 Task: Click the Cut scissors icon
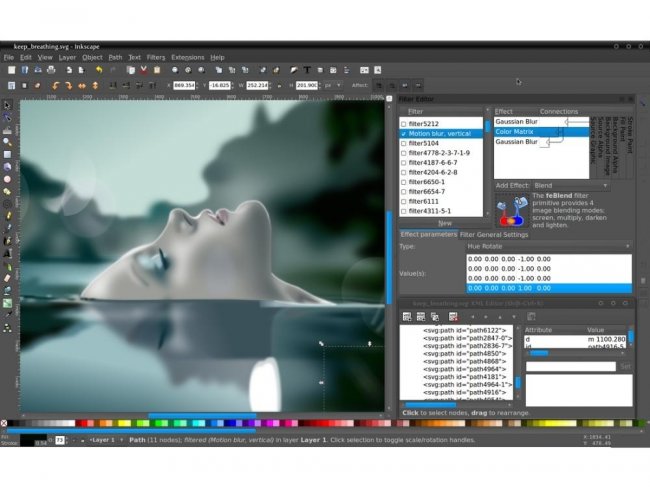click(142, 71)
